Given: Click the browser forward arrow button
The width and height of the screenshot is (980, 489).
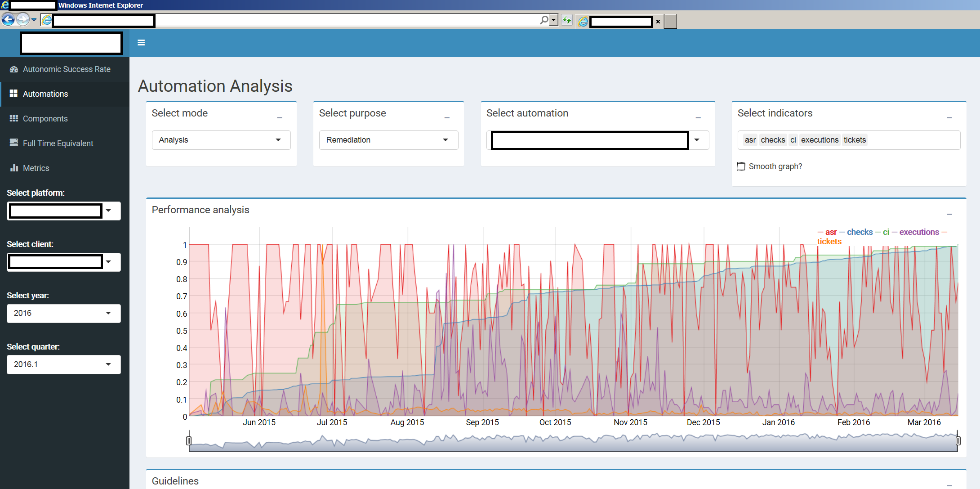Looking at the screenshot, I should (22, 20).
